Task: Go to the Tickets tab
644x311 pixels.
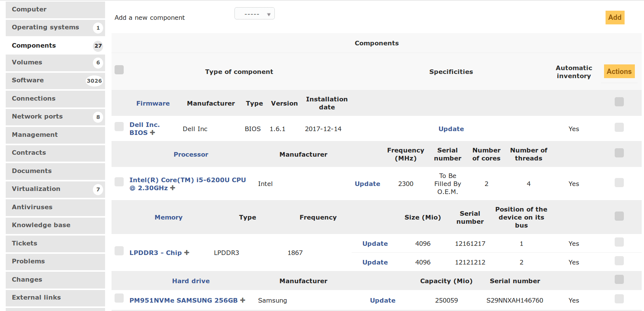Action: [x=55, y=244]
